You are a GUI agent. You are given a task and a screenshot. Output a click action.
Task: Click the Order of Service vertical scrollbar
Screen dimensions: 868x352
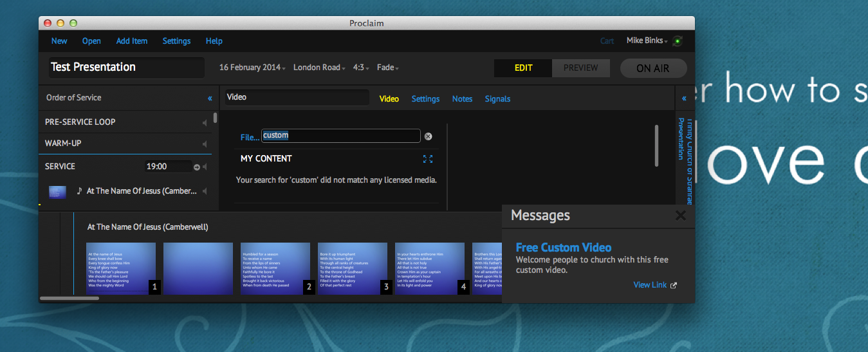coord(216,118)
